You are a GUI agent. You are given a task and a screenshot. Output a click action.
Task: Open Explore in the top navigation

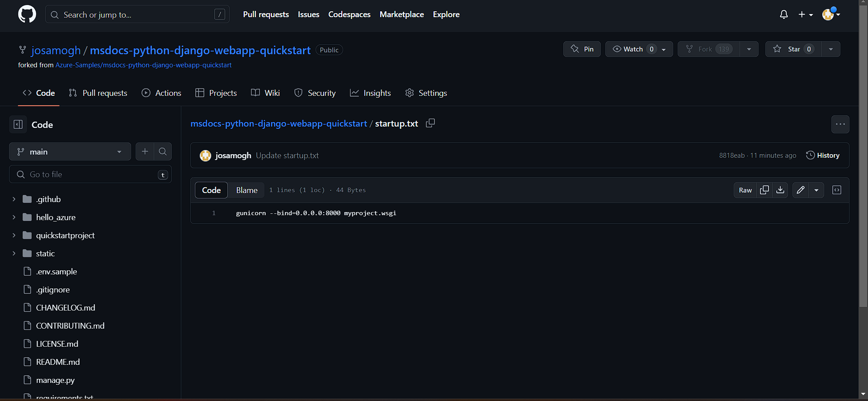click(x=446, y=14)
